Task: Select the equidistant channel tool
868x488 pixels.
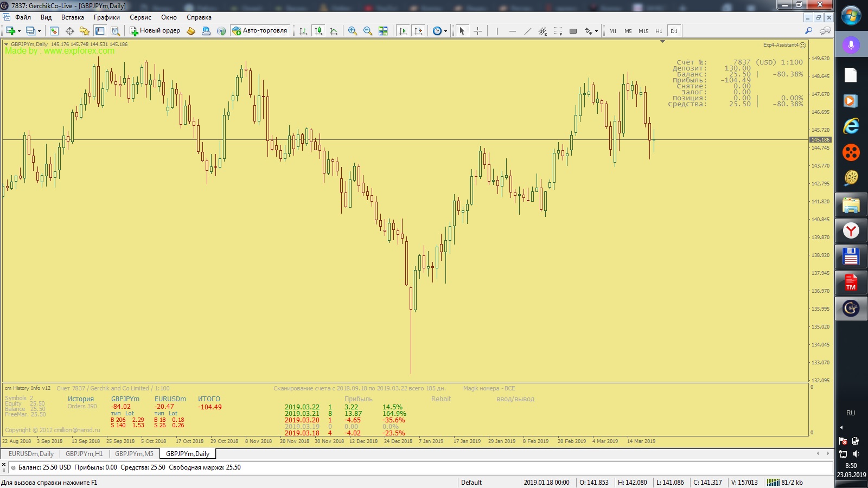Action: (x=542, y=31)
